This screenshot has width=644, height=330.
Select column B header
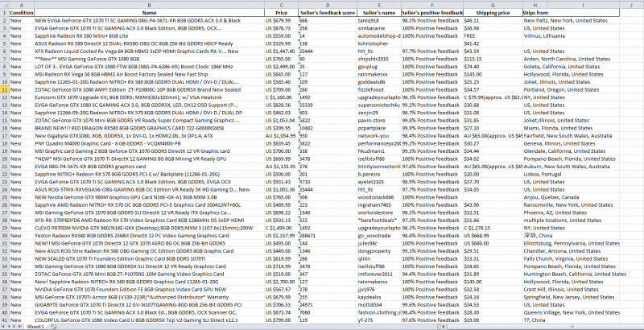(149, 5)
